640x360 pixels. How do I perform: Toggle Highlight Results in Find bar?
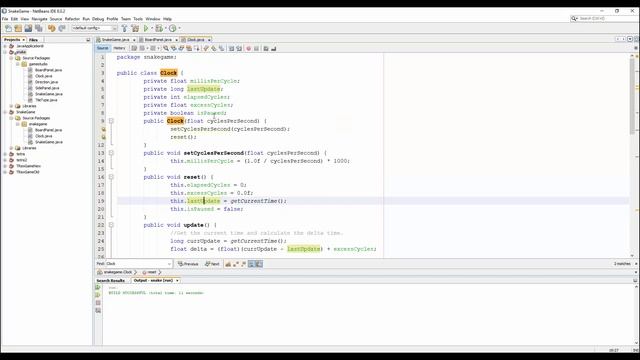[x=251, y=264]
